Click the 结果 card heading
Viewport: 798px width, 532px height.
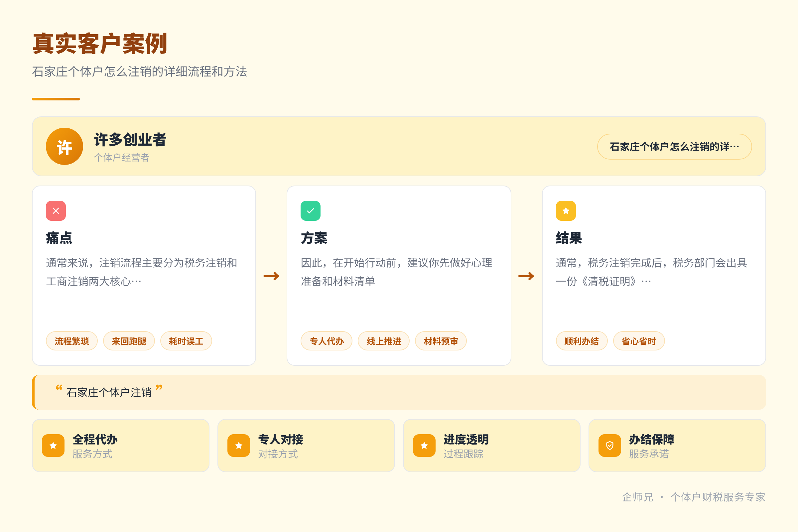point(569,238)
